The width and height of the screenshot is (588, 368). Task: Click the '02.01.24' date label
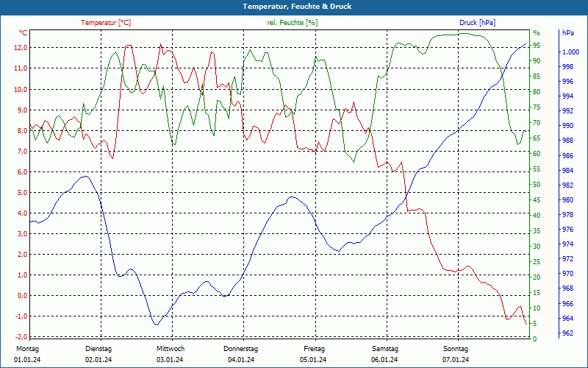point(98,360)
